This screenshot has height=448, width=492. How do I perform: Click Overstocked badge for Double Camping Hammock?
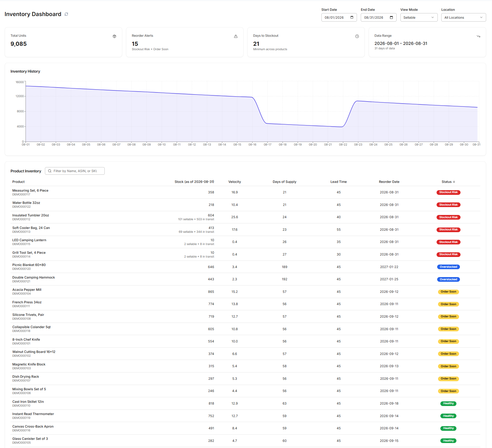tap(448, 279)
